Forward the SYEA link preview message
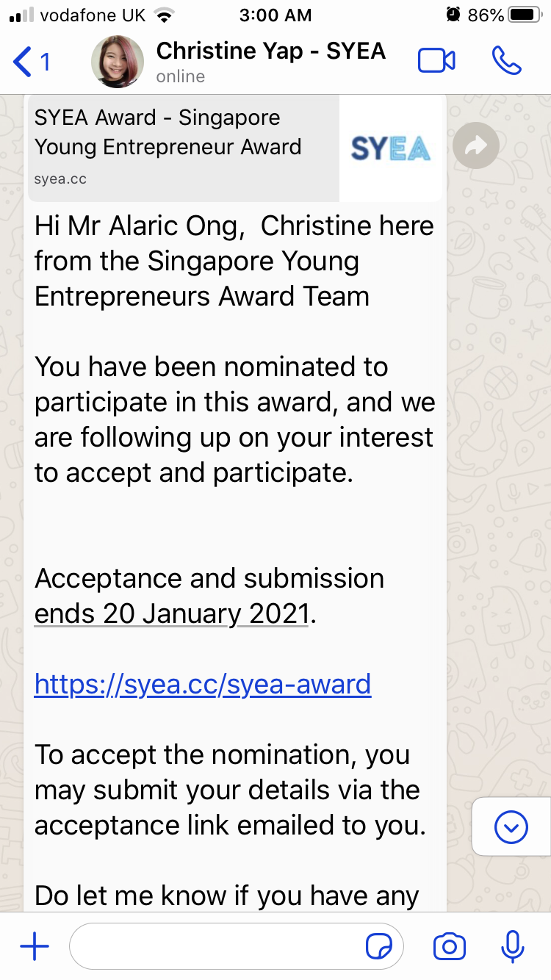 point(475,147)
